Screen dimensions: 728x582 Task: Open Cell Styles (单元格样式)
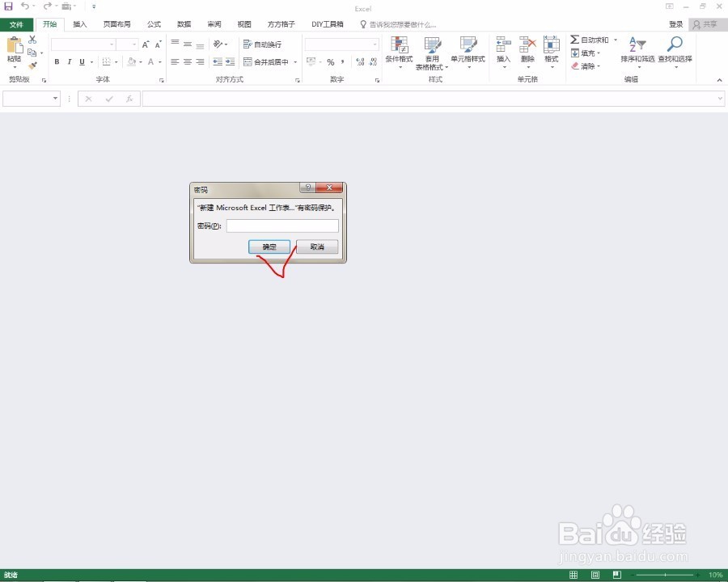click(x=468, y=53)
